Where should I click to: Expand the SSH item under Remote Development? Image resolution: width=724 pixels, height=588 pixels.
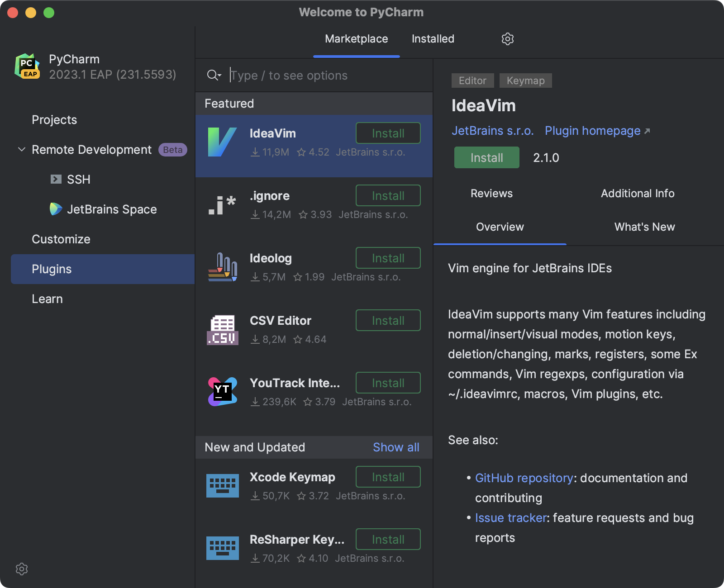pos(56,179)
